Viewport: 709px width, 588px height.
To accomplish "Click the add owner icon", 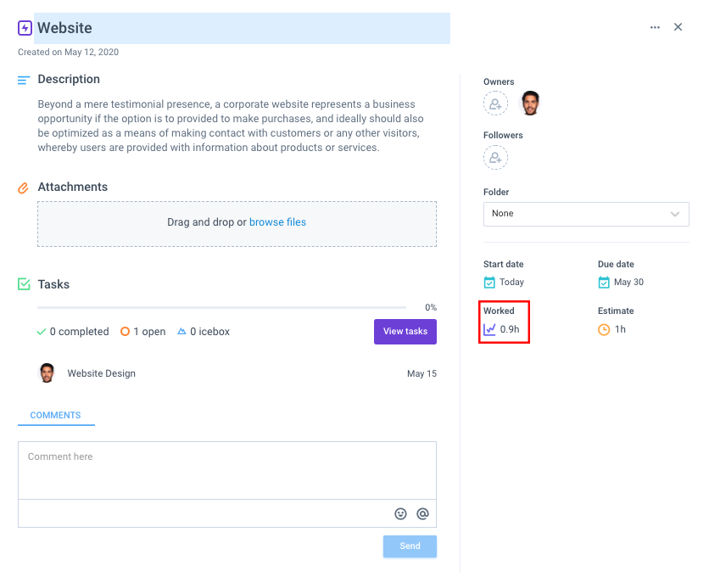I will click(495, 104).
